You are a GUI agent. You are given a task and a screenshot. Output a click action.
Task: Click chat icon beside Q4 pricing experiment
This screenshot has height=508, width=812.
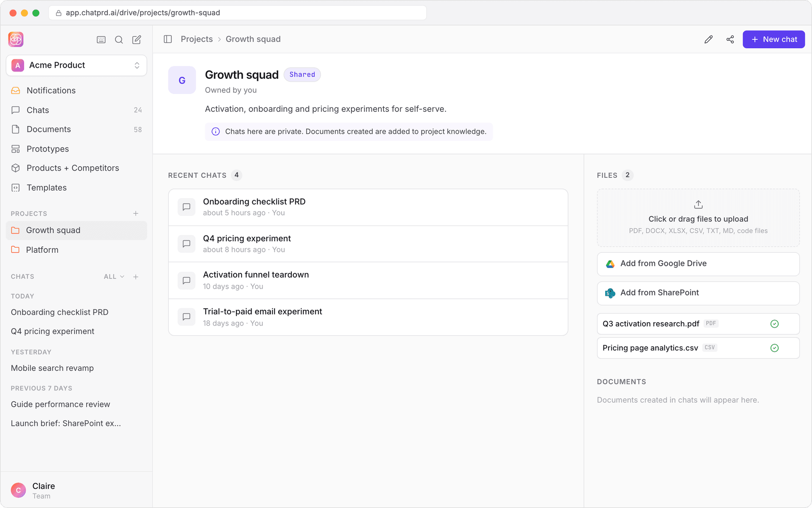tap(187, 244)
